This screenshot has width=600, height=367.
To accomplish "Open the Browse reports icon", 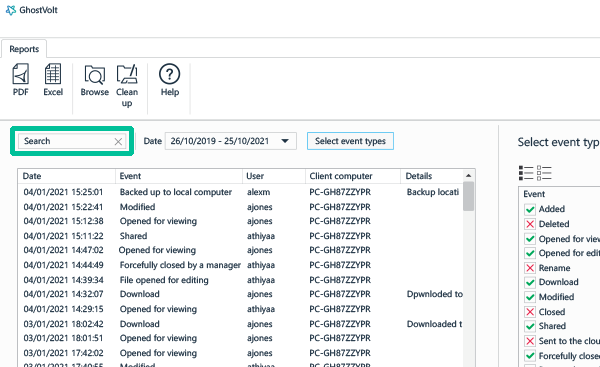I will 95,80.
